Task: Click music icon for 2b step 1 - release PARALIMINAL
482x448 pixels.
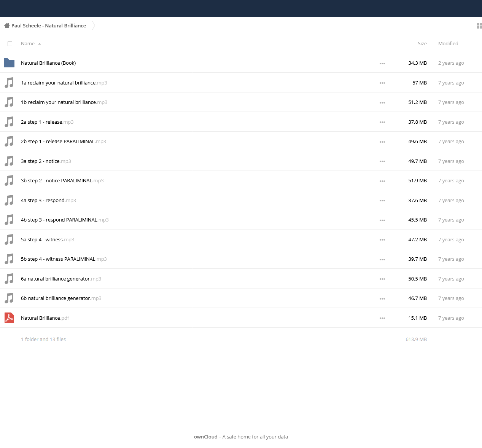Action: point(9,141)
